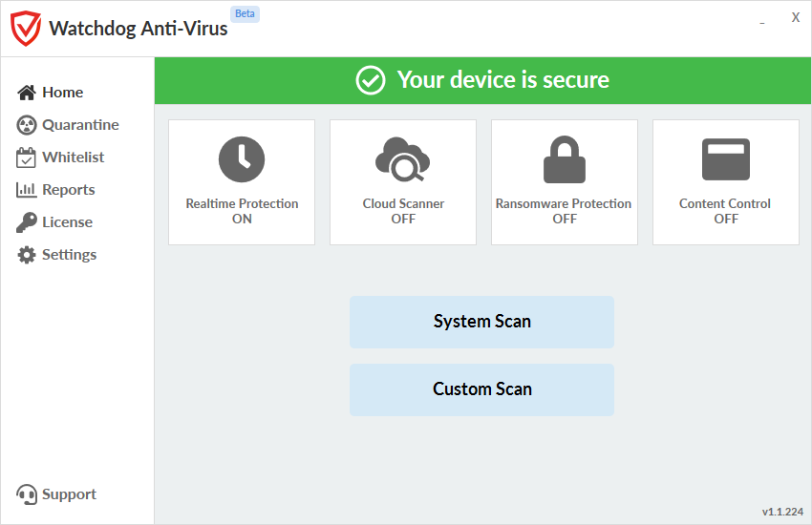Image resolution: width=812 pixels, height=525 pixels.
Task: Click the Cloud Scanner magnifier cloud icon
Action: 403,159
